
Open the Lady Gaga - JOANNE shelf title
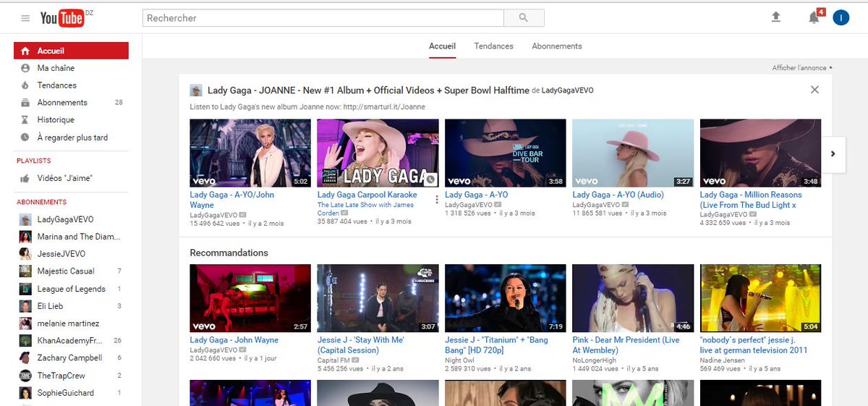367,90
